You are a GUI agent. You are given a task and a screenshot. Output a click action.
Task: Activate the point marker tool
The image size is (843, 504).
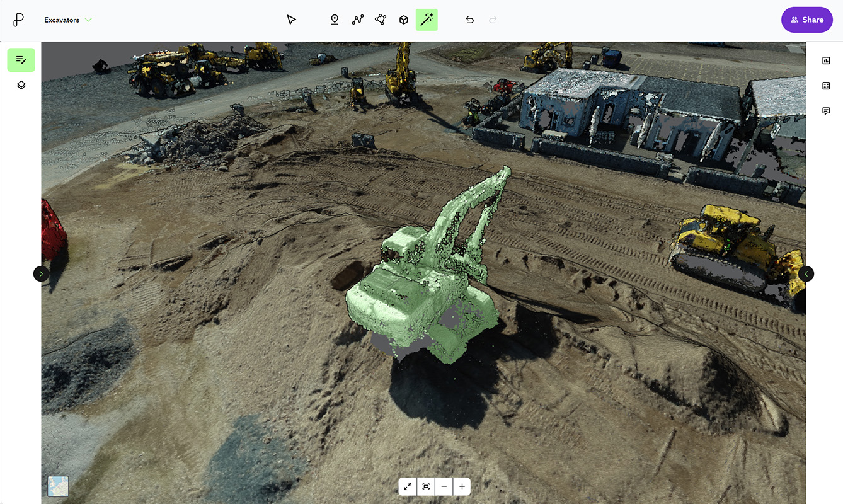pos(334,20)
